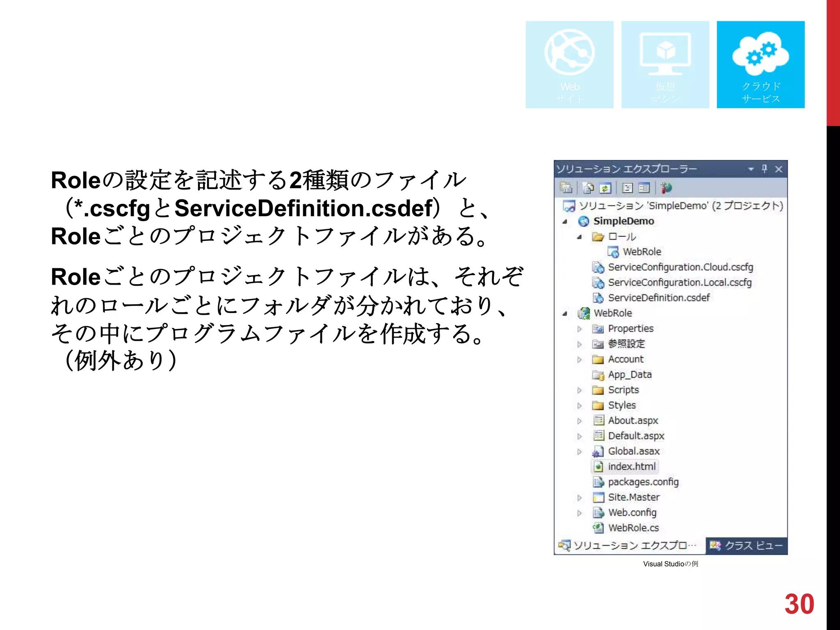The width and height of the screenshot is (840, 630).
Task: Switch to ソリューション エクスプロ tab
Action: tap(630, 546)
